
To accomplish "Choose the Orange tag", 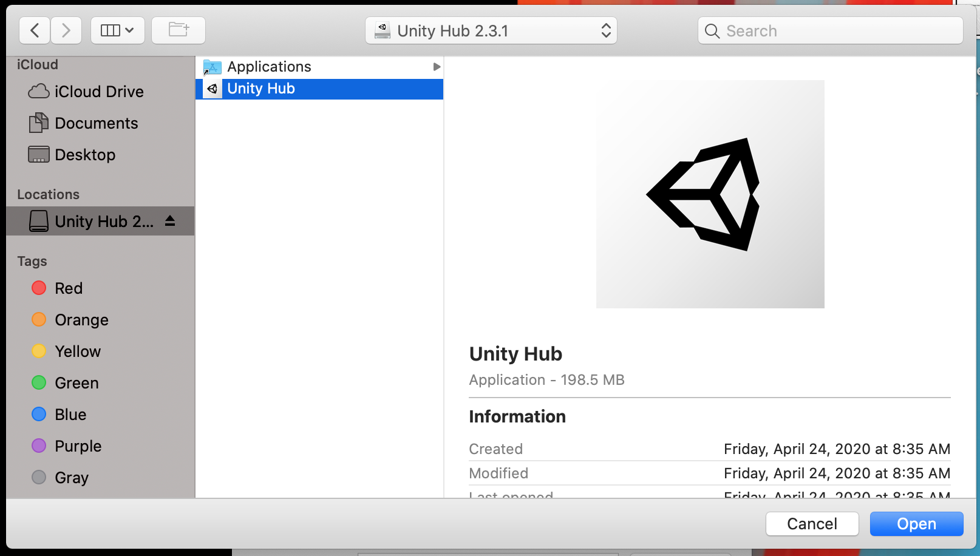I will 70,320.
